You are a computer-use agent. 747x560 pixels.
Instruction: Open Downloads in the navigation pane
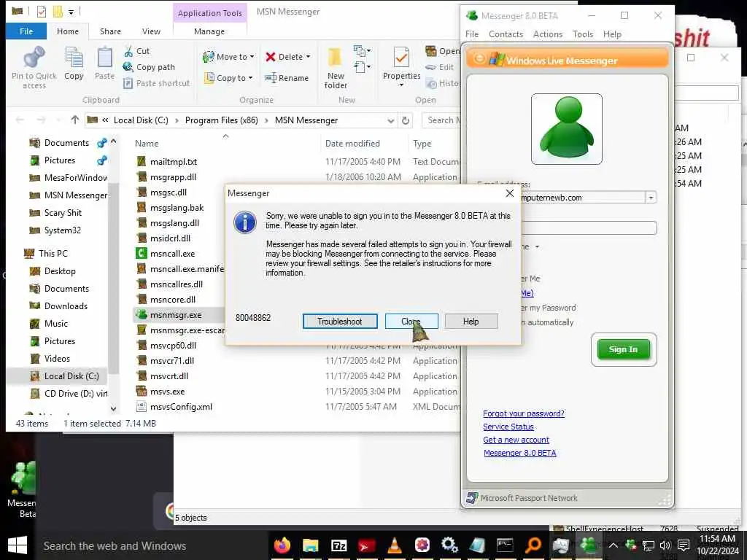point(65,306)
